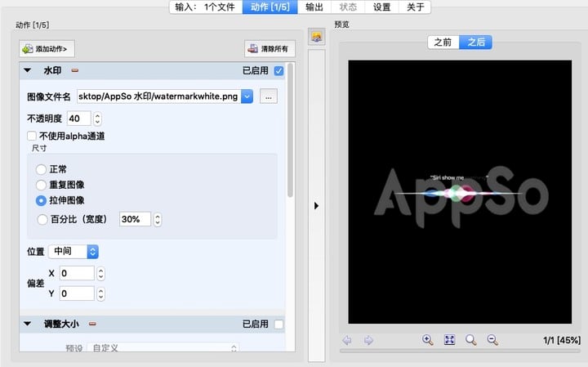Click the add action icon button
Screen dimensions: 588x367
pyautogui.click(x=47, y=49)
